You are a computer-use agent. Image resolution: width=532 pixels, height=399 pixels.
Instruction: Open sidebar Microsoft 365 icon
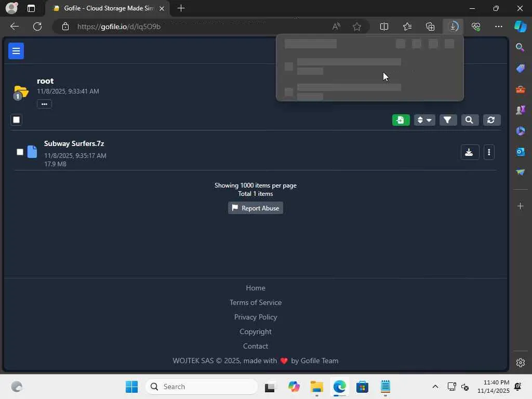point(520,131)
